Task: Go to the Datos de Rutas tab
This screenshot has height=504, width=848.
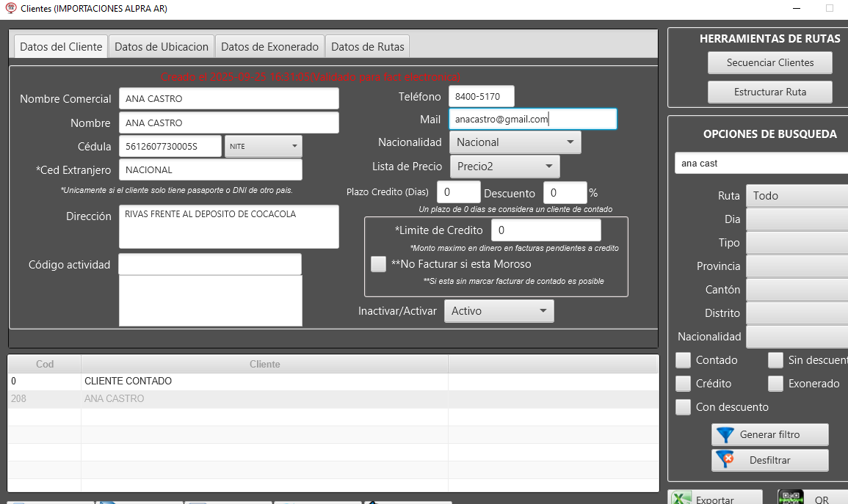Action: pos(367,47)
